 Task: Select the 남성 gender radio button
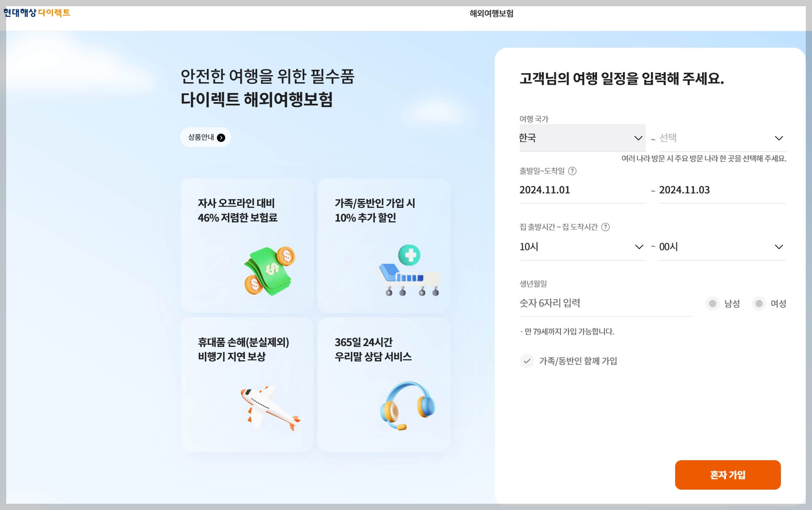pyautogui.click(x=712, y=304)
